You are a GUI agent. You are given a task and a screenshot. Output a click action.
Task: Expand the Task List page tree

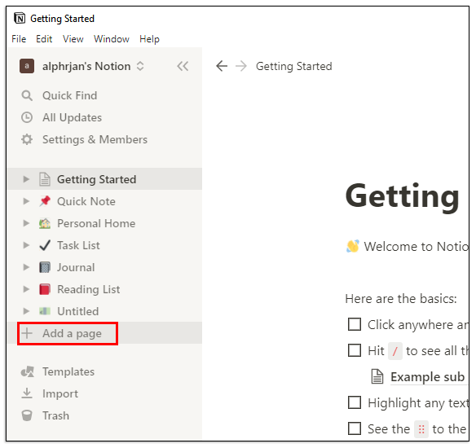(26, 245)
